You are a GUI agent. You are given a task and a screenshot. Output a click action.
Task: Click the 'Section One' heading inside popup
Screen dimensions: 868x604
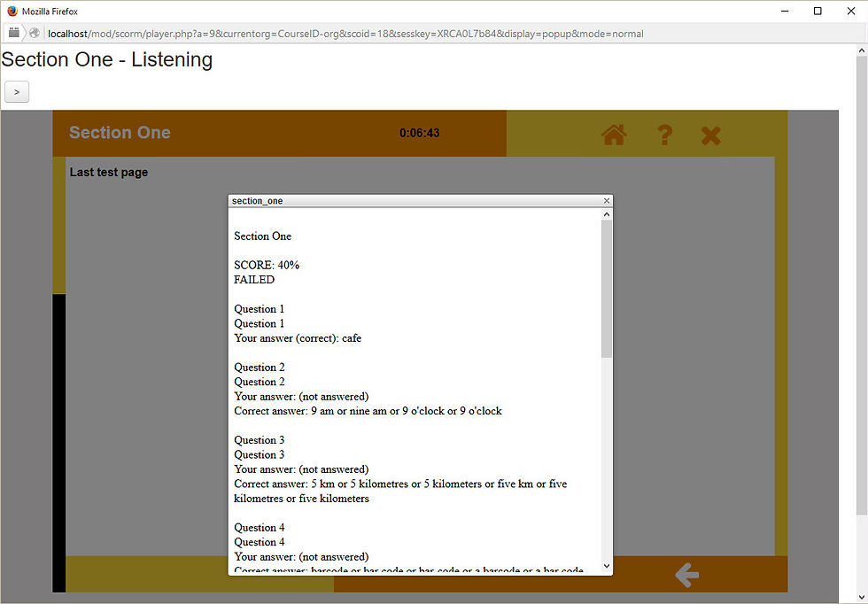[x=262, y=236]
